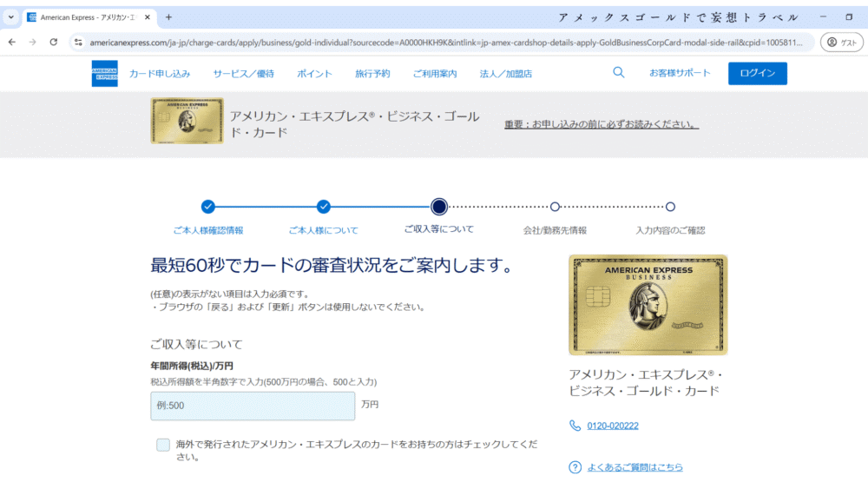This screenshot has height=489, width=868.
Task: Open the tab search dropdown arrow
Action: click(10, 17)
